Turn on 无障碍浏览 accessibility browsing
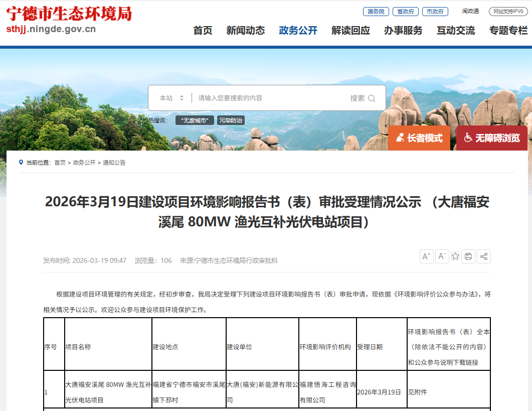This screenshot has width=532, height=411. pyautogui.click(x=491, y=138)
